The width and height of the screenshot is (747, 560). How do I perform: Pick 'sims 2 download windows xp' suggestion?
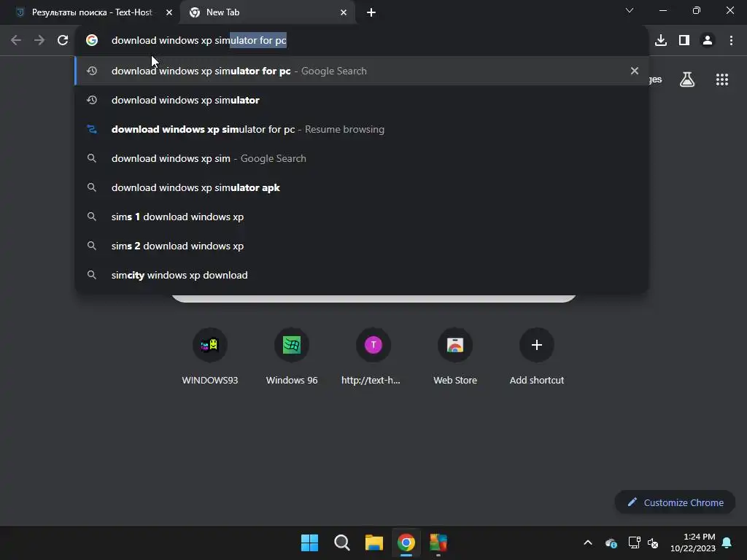[x=362, y=246]
